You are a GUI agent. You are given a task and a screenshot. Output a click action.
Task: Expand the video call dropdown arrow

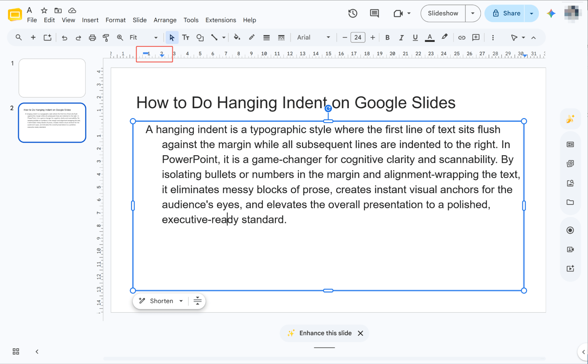[x=409, y=13]
